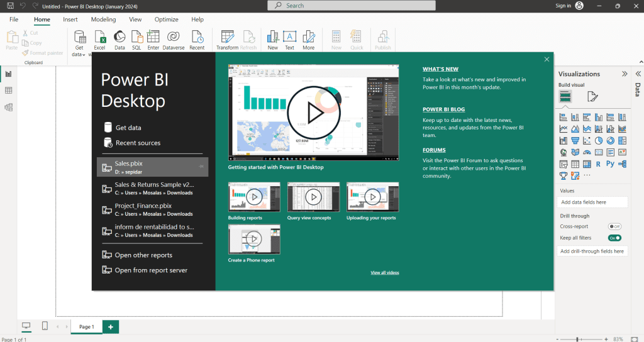Click Recent sources on splash screen
The image size is (644, 342).
tap(132, 143)
